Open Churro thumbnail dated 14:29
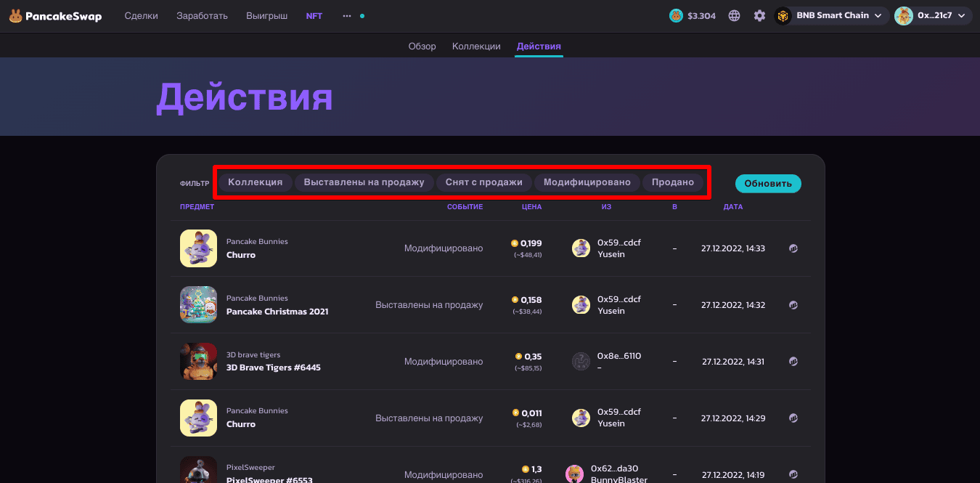 point(198,418)
